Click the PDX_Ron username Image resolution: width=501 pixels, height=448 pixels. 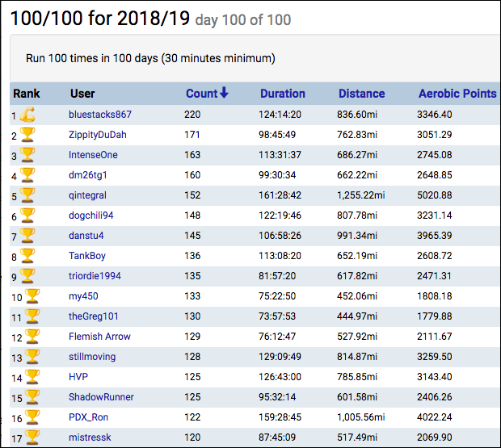coord(88,417)
